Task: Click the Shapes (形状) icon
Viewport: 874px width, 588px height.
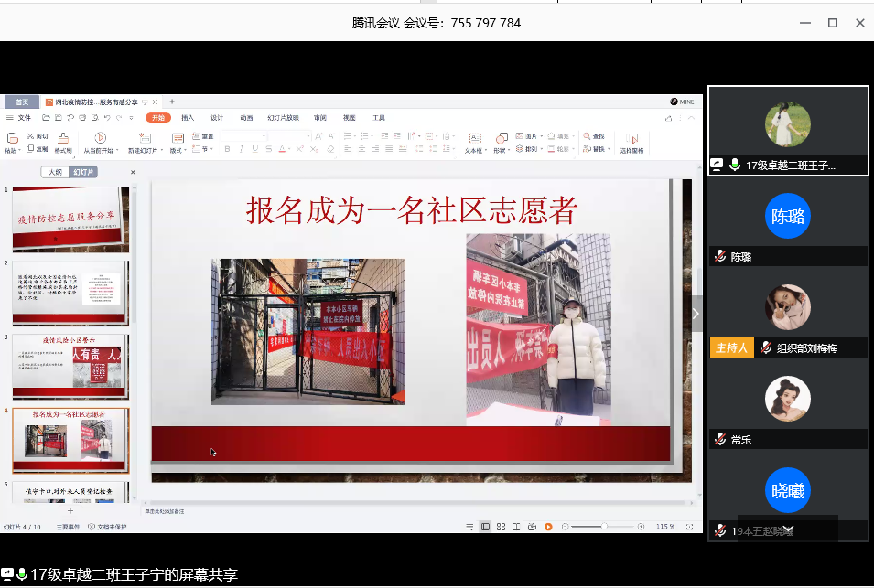Action: pyautogui.click(x=500, y=137)
